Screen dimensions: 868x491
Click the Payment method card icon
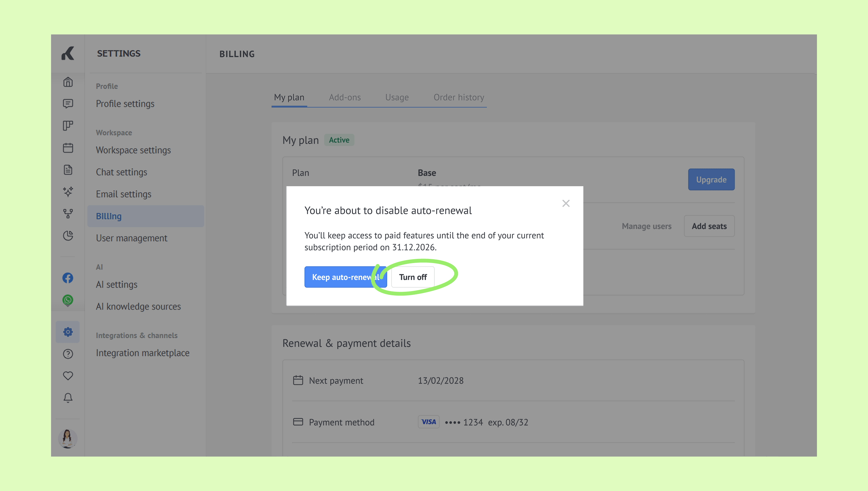tap(298, 422)
